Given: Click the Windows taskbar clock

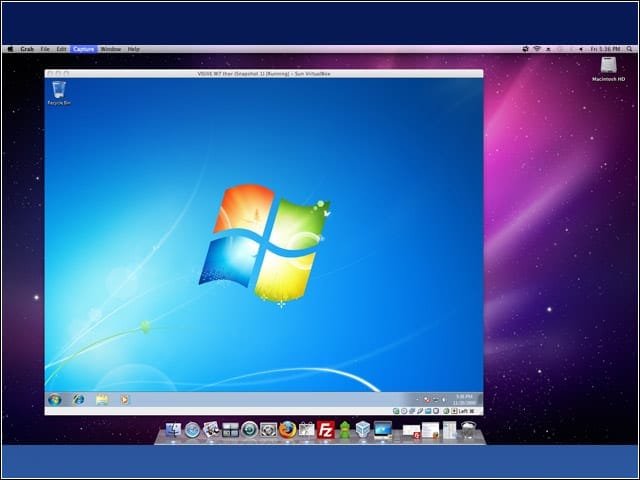Looking at the screenshot, I should tap(463, 399).
